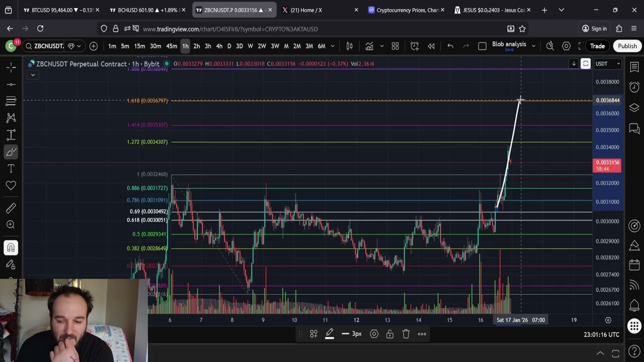Delete the selected drawing trash icon

point(406,334)
